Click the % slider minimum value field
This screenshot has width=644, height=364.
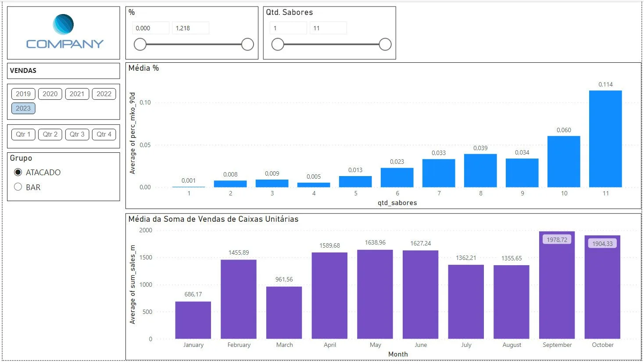click(x=150, y=28)
